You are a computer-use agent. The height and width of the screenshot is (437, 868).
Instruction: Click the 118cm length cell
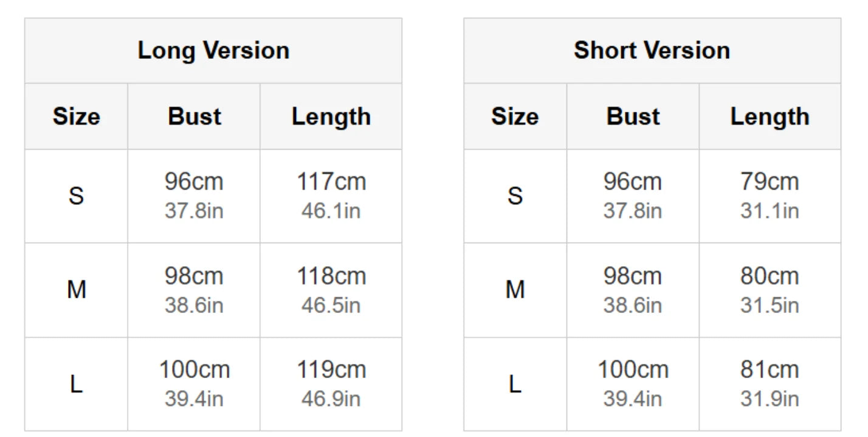point(331,290)
